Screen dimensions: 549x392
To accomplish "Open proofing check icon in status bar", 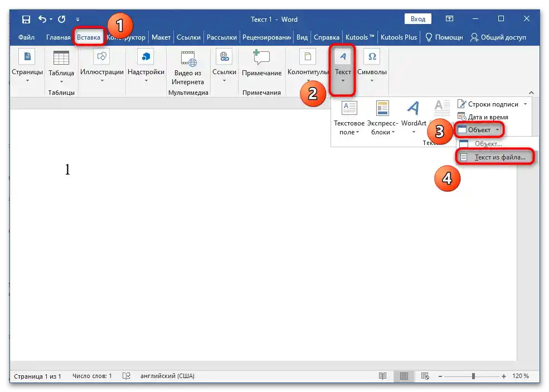I will pyautogui.click(x=127, y=376).
